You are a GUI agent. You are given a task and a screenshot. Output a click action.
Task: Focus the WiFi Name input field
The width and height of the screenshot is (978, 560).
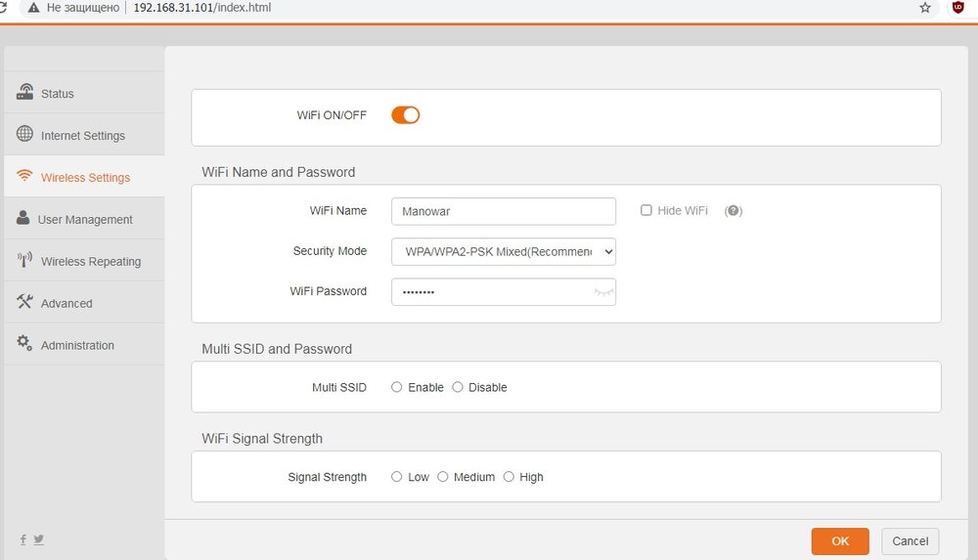click(504, 211)
